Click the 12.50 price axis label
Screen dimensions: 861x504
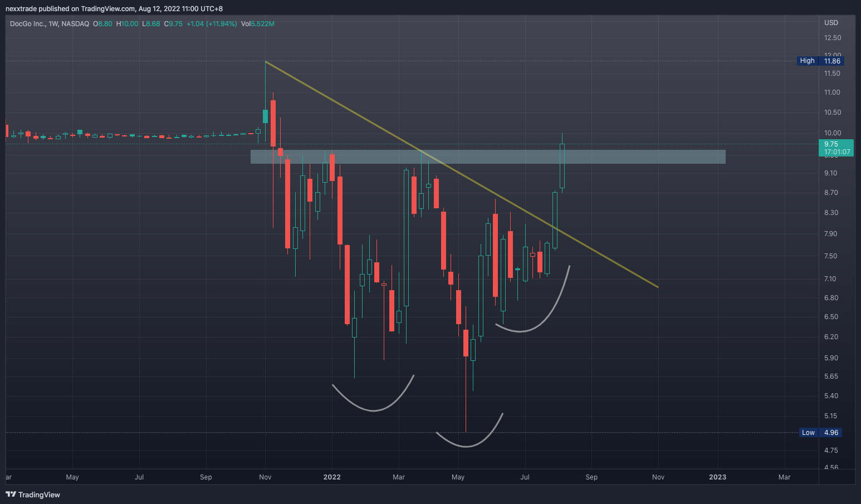click(833, 38)
